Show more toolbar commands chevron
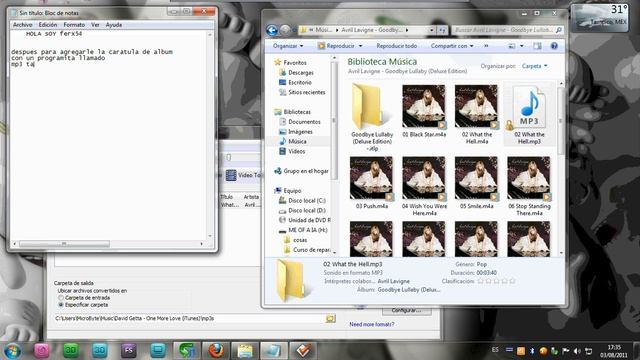Image resolution: width=640 pixels, height=360 pixels. click(486, 46)
